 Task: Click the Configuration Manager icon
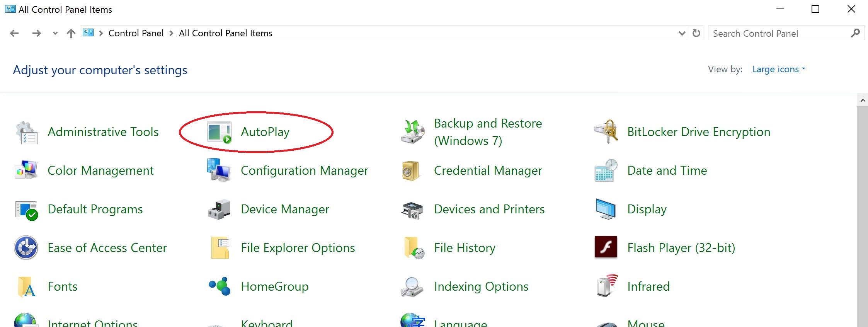219,170
